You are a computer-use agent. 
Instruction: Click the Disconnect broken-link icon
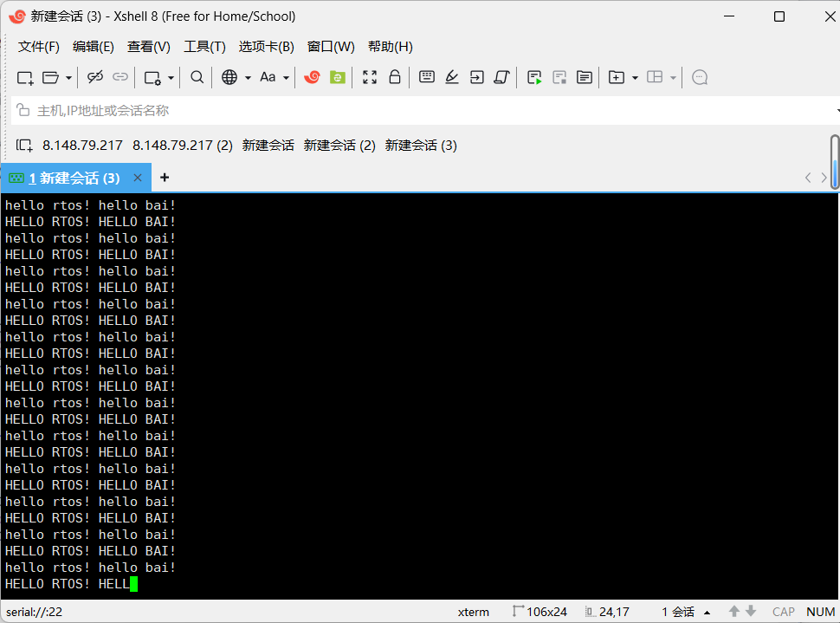tap(95, 77)
